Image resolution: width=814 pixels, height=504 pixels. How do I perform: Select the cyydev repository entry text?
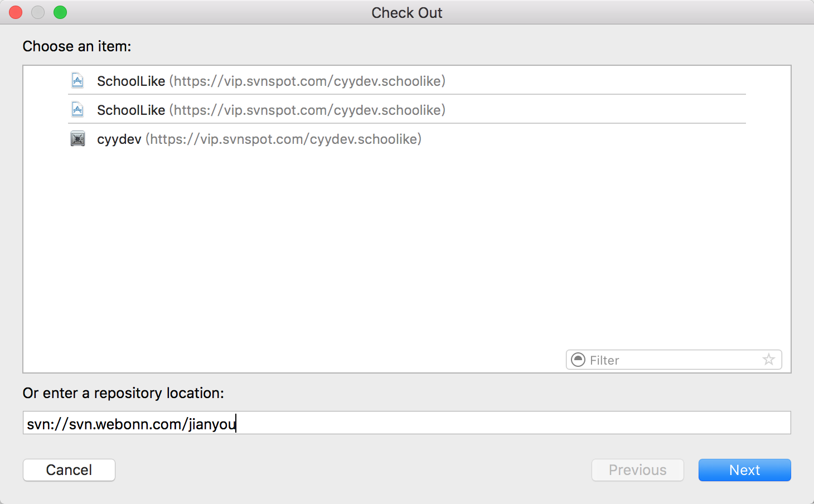[x=119, y=139]
